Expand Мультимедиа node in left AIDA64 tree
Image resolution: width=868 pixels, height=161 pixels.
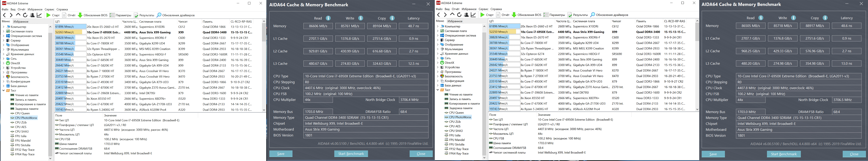pos(3,49)
